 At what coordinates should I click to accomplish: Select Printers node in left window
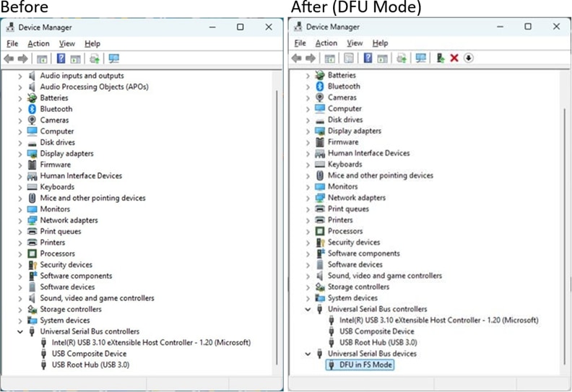(x=53, y=243)
